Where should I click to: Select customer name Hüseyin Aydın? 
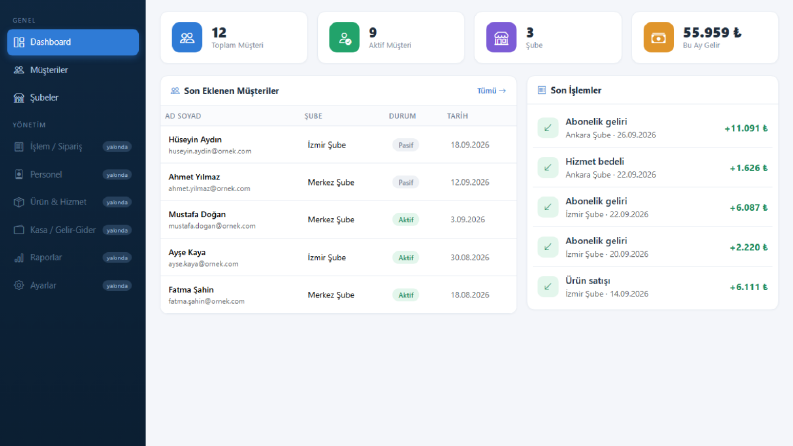pyautogui.click(x=195, y=140)
